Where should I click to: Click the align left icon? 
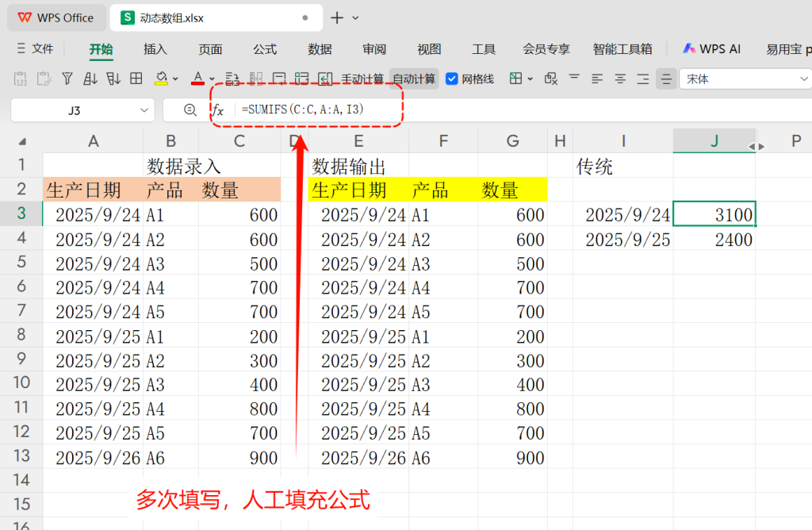(x=597, y=79)
